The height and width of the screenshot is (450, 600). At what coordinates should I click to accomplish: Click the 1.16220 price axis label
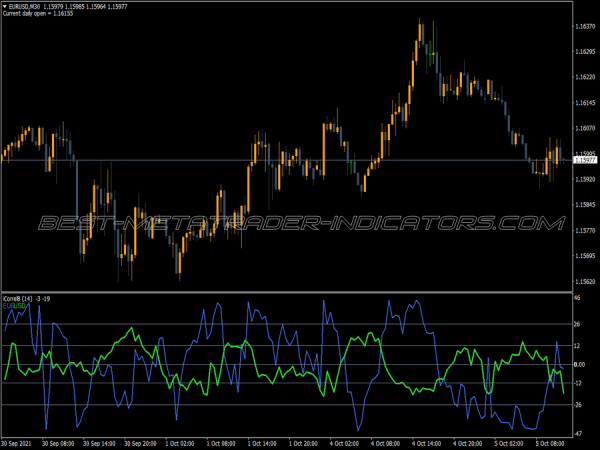click(585, 77)
